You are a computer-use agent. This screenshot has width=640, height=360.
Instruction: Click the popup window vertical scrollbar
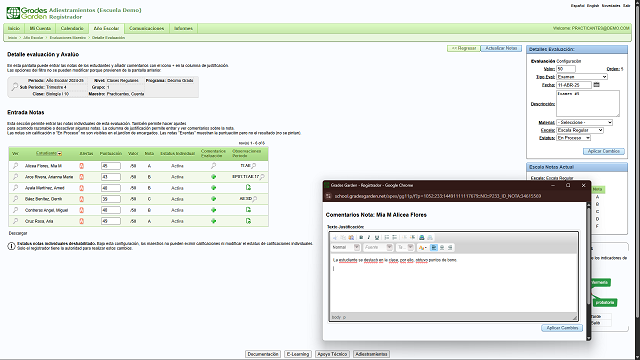click(589, 271)
